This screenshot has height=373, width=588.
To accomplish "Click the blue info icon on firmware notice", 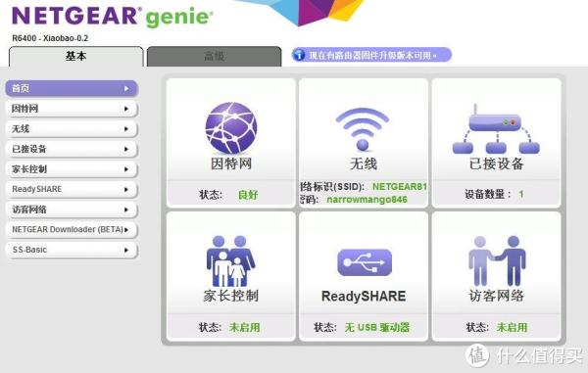I will (x=299, y=55).
